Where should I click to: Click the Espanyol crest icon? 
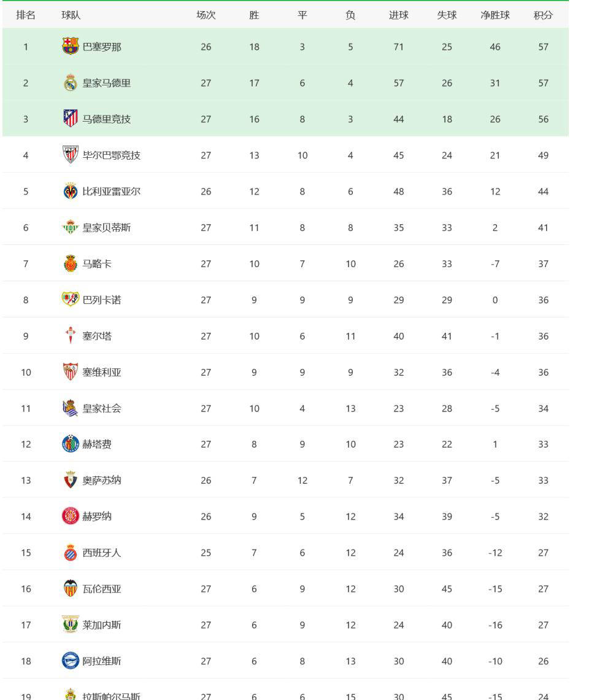pyautogui.click(x=71, y=553)
